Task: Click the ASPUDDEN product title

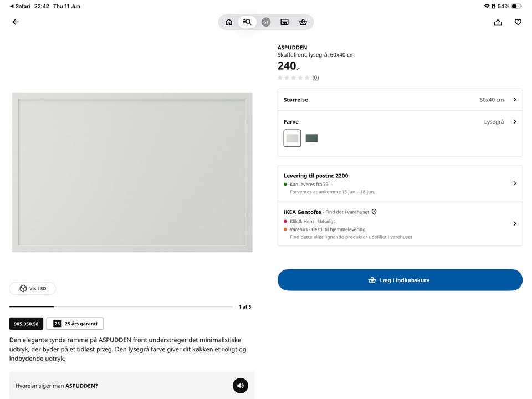Action: click(292, 48)
